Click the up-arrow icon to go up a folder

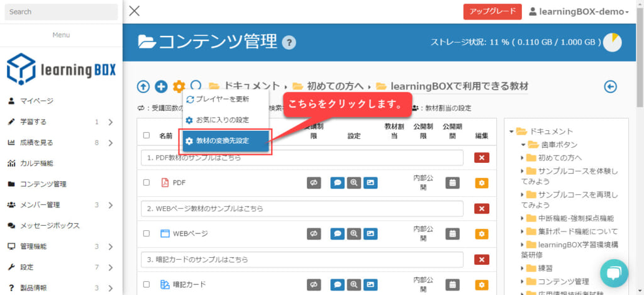click(x=143, y=86)
